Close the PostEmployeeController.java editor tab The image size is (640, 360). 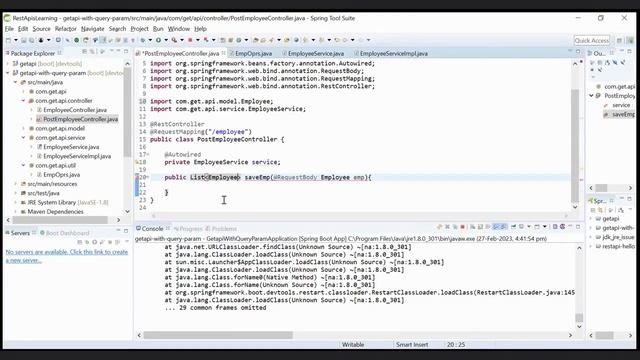click(x=224, y=53)
